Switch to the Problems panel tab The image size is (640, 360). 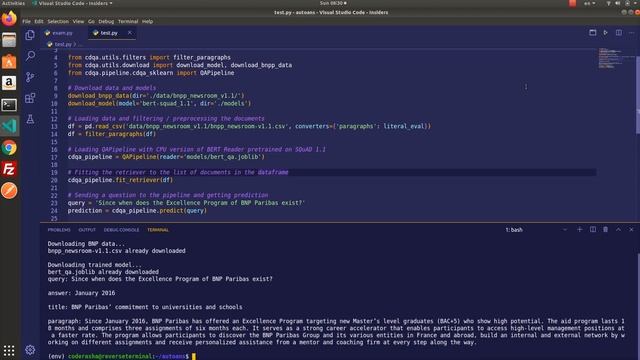pyautogui.click(x=59, y=230)
